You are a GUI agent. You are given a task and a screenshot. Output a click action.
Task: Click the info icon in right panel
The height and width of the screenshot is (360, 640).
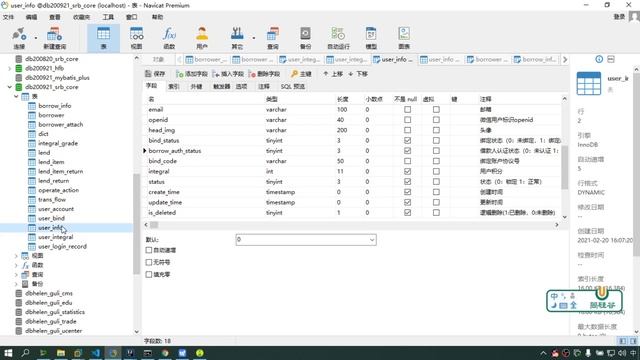(599, 59)
